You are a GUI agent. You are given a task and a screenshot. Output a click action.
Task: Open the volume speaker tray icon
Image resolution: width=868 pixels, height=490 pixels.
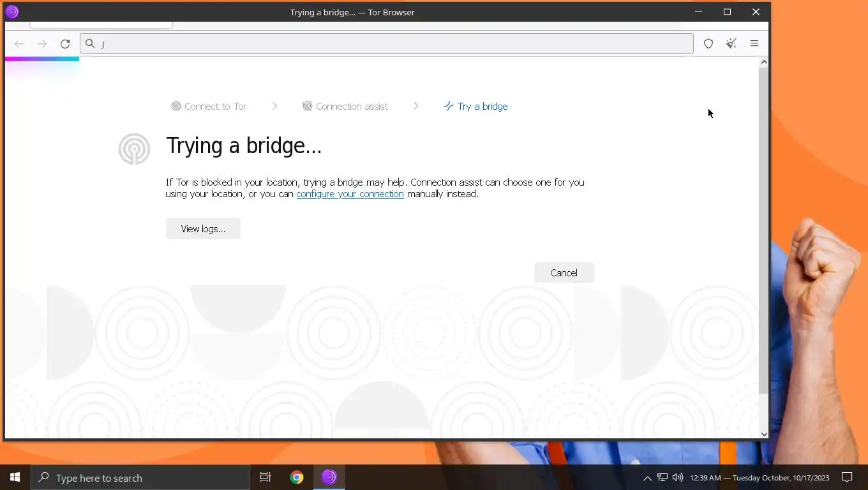tap(678, 477)
